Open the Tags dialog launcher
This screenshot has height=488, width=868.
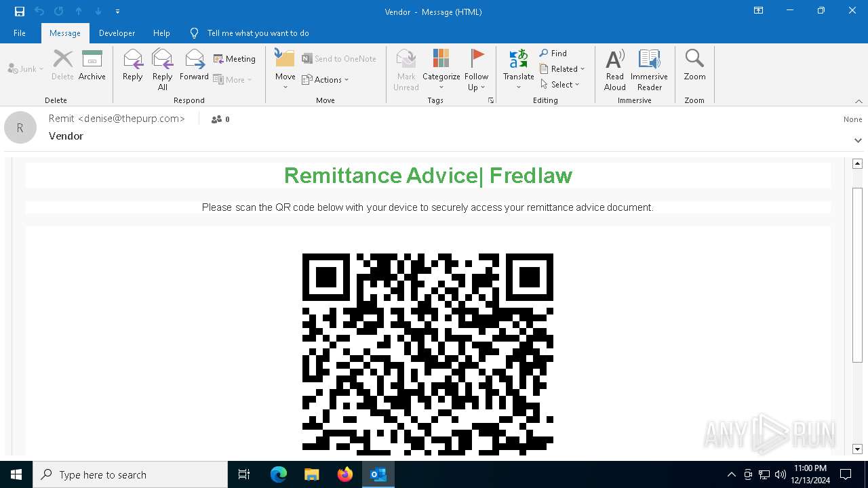tap(491, 100)
